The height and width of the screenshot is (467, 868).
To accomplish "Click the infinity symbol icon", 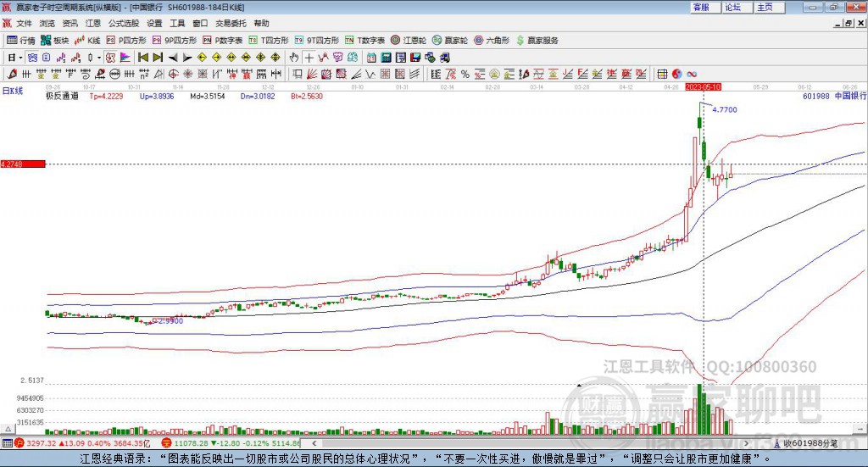I will coord(692,74).
